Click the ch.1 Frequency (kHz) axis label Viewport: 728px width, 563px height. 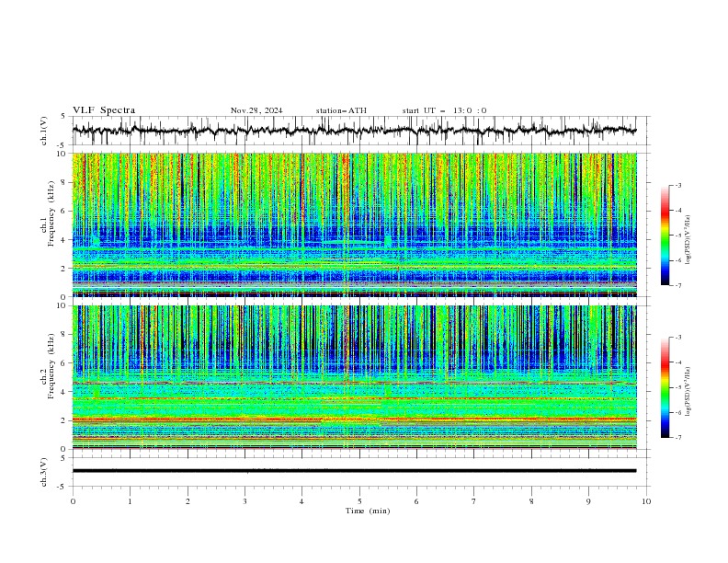tap(49, 224)
